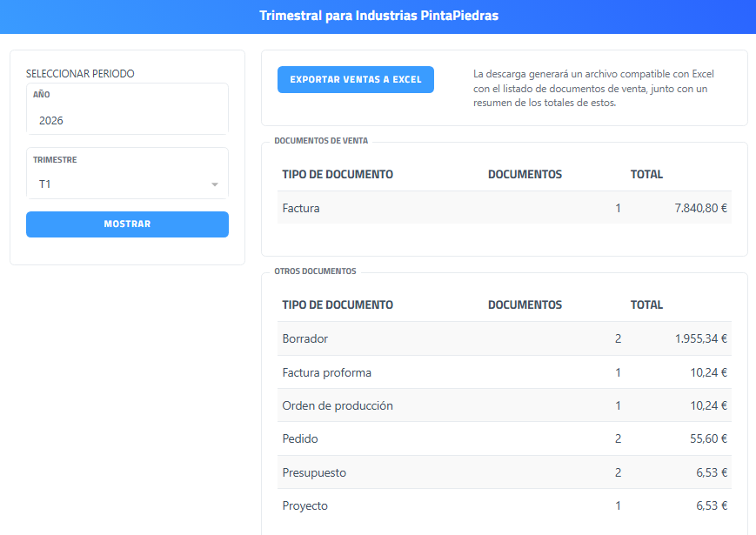756x535 pixels.
Task: Click the Pedido total 55,60 € cell
Action: 708,439
